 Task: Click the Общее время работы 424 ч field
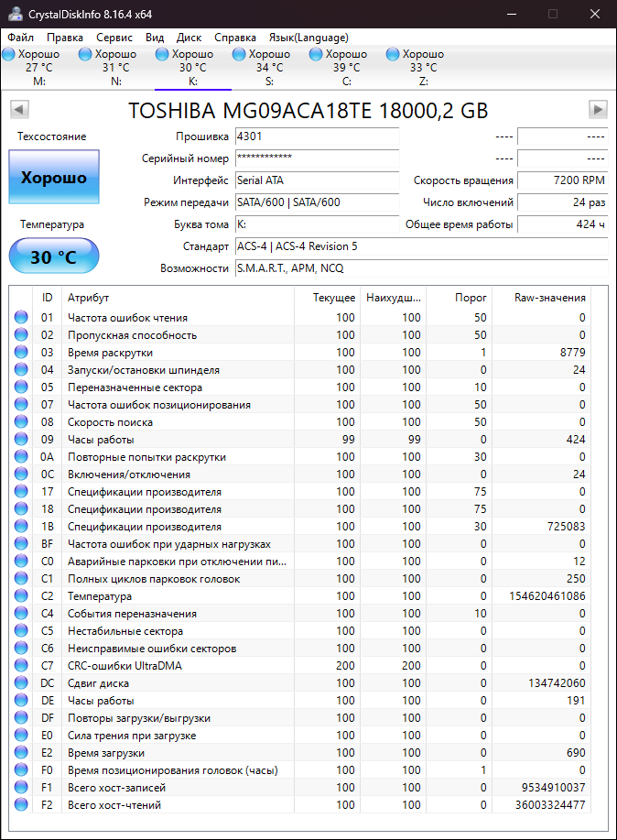[562, 224]
